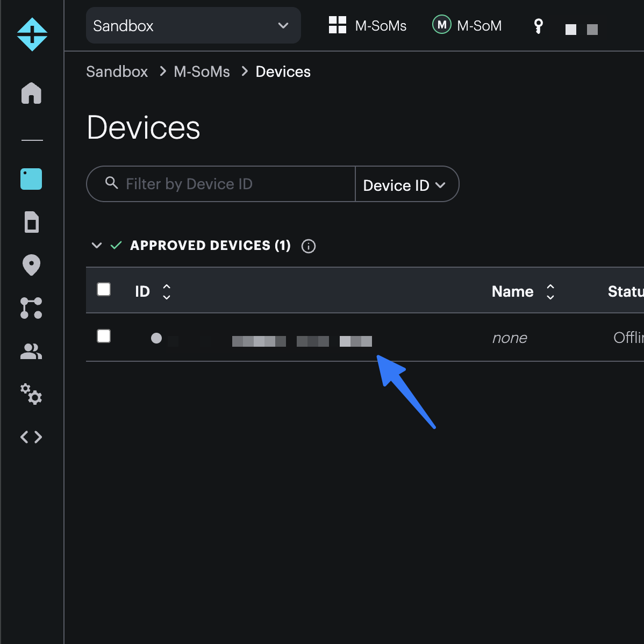This screenshot has width=644, height=644.
Task: Click the API key icon in top bar
Action: click(x=538, y=25)
